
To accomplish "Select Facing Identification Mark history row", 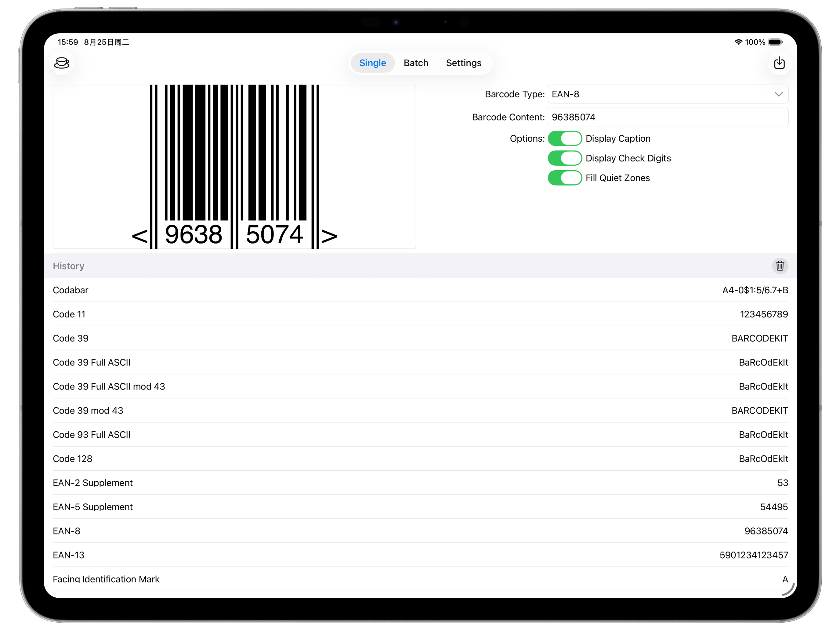I will pos(420,580).
